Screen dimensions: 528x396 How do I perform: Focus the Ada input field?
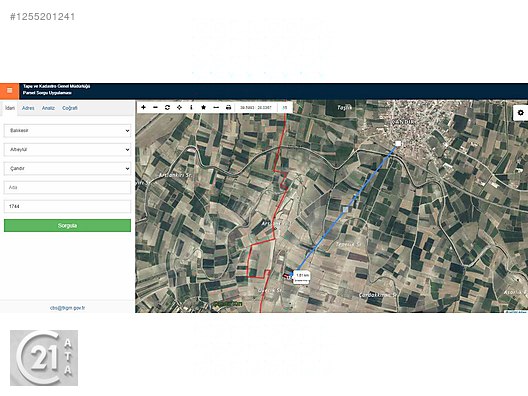pyautogui.click(x=67, y=188)
